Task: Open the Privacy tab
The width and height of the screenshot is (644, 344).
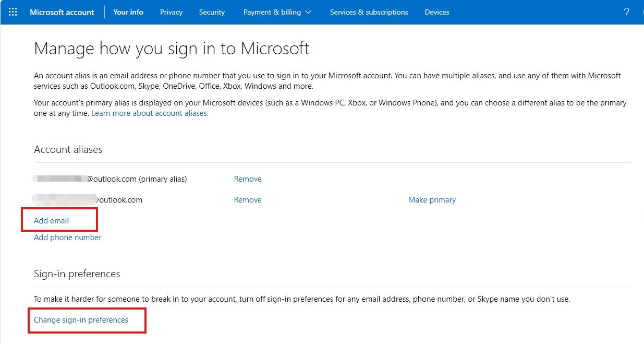Action: pos(171,12)
